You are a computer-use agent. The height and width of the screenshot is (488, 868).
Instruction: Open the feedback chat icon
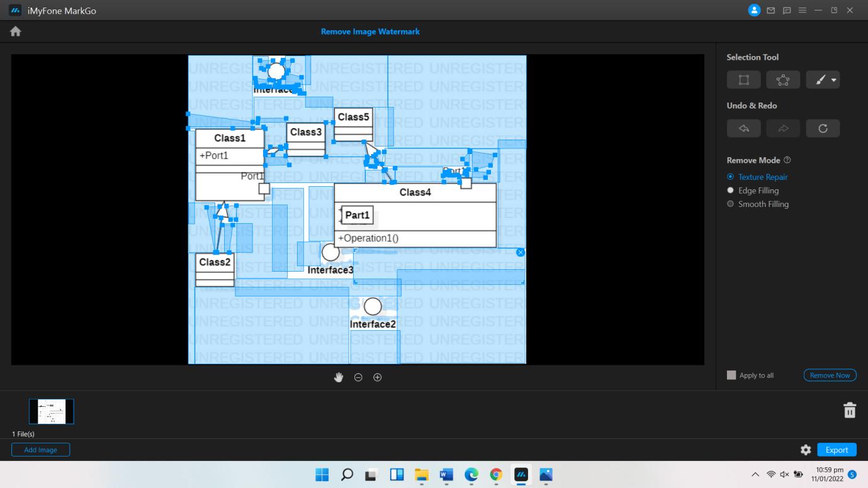(787, 11)
